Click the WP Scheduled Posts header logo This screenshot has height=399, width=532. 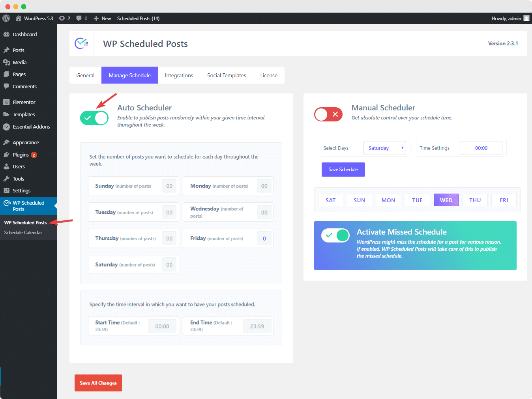pos(81,43)
